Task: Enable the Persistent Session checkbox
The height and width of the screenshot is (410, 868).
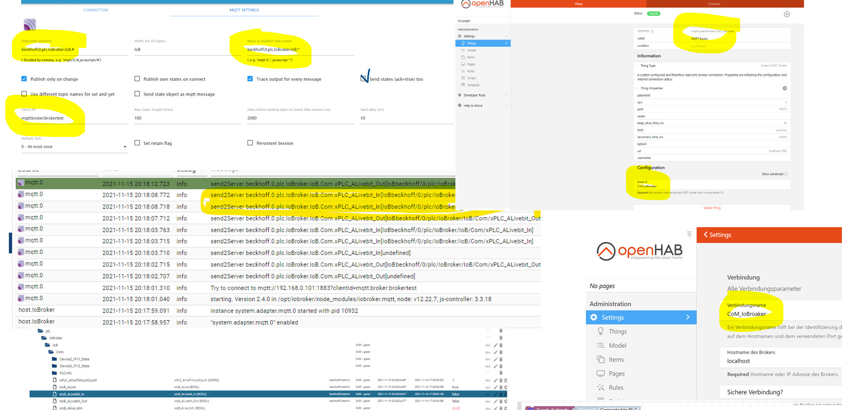Action: point(250,143)
